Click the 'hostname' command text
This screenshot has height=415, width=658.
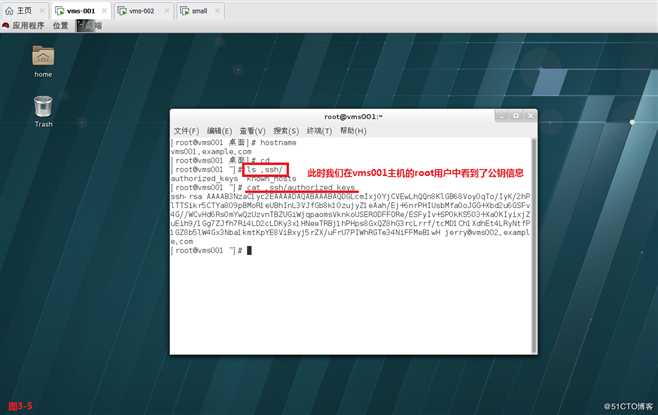[278, 143]
